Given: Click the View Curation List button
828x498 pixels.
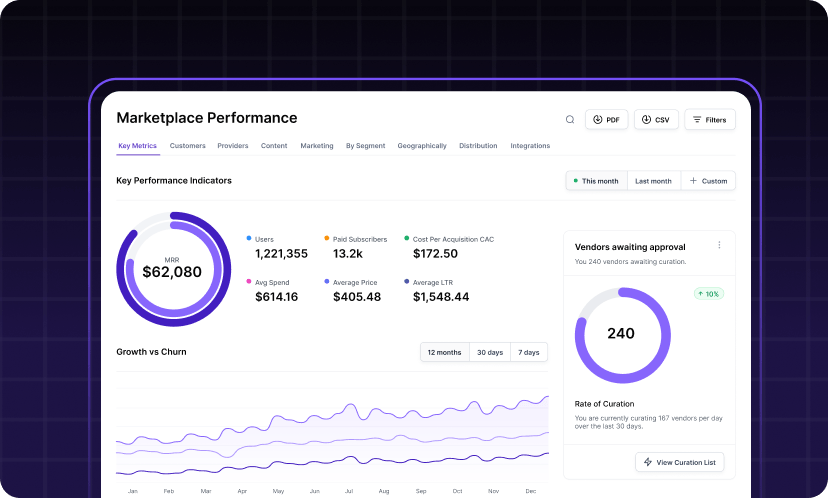Looking at the screenshot, I should tap(680, 462).
